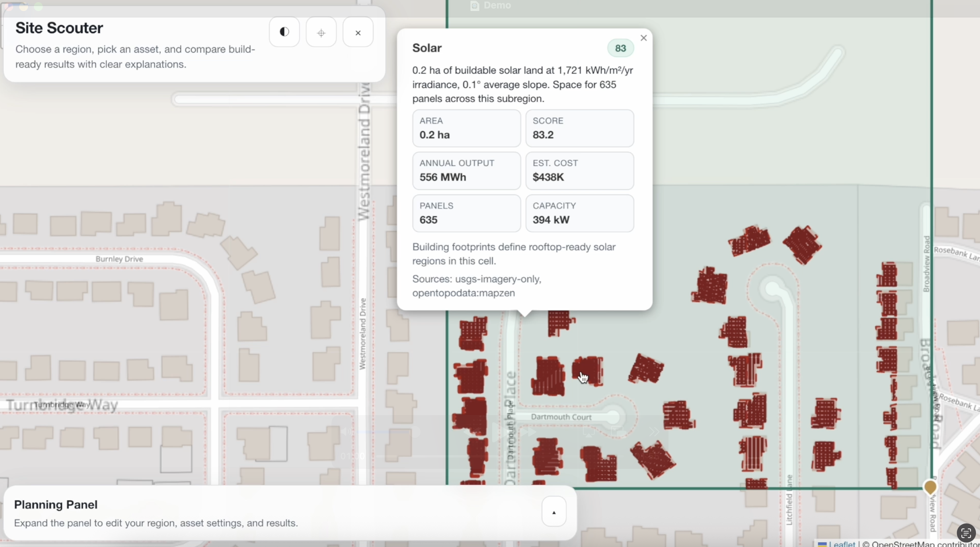Select the Annual Output 556 MWh card
The height and width of the screenshot is (547, 980).
(x=466, y=170)
